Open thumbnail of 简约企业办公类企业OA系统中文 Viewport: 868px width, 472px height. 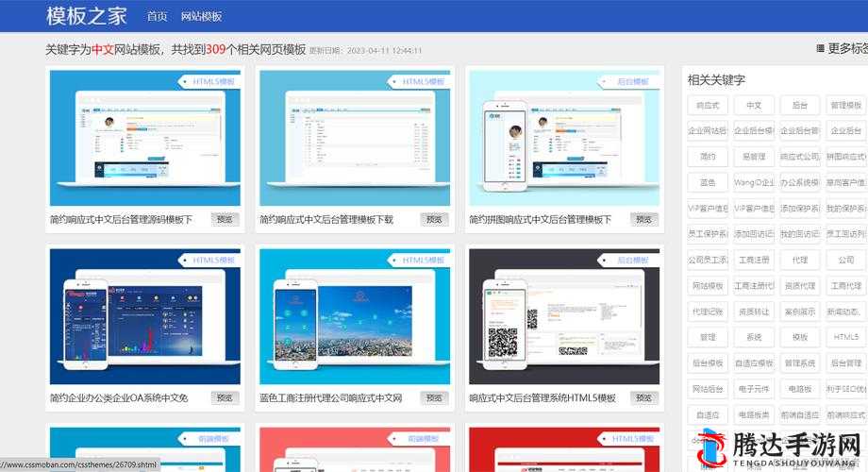tap(145, 316)
